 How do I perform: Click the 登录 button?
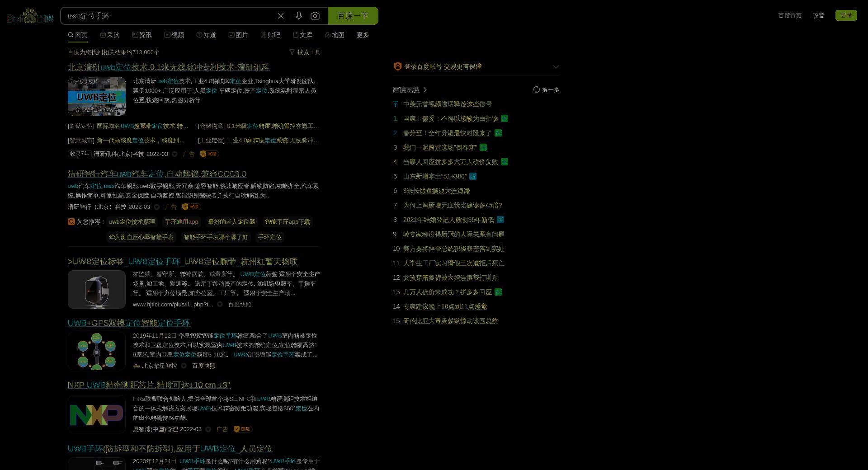(846, 15)
